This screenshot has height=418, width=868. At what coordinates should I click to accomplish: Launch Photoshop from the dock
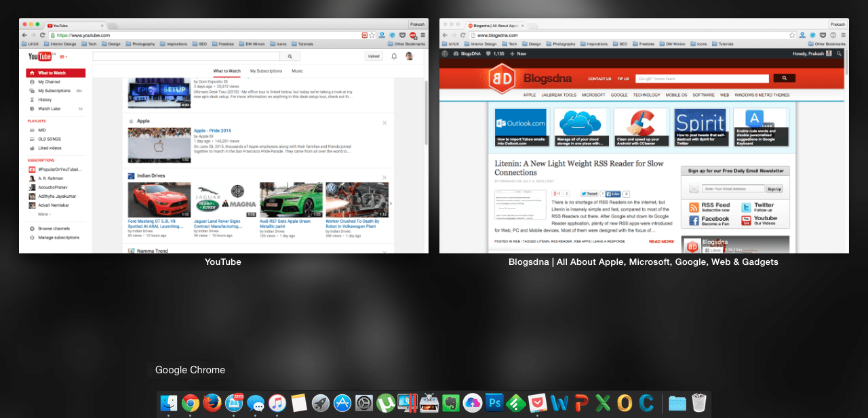(494, 403)
